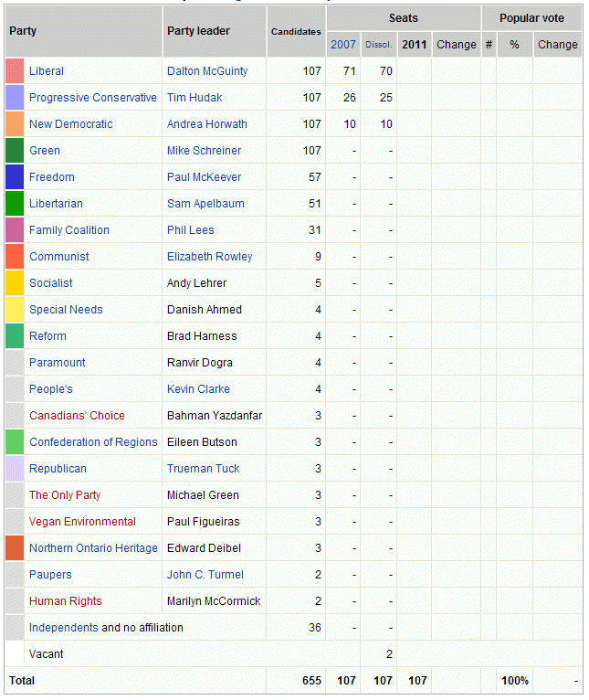The height and width of the screenshot is (700, 589).
Task: Click the Liberal party red color swatch
Action: tap(15, 71)
